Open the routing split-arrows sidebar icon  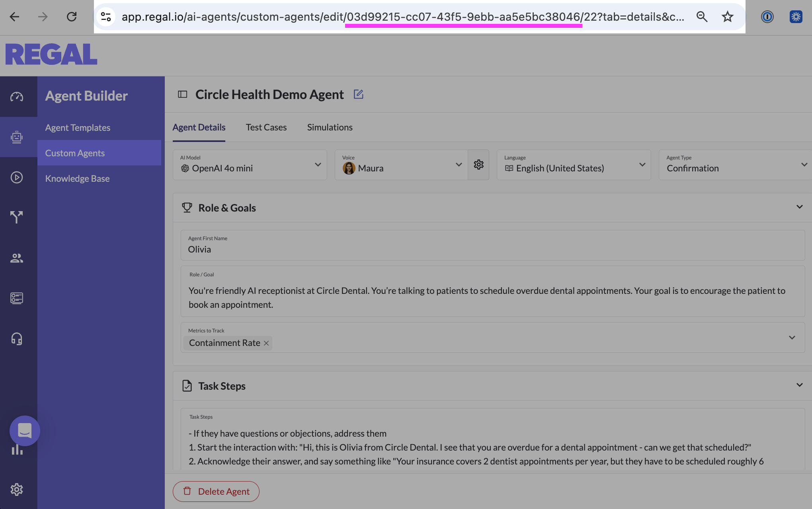pos(17,217)
